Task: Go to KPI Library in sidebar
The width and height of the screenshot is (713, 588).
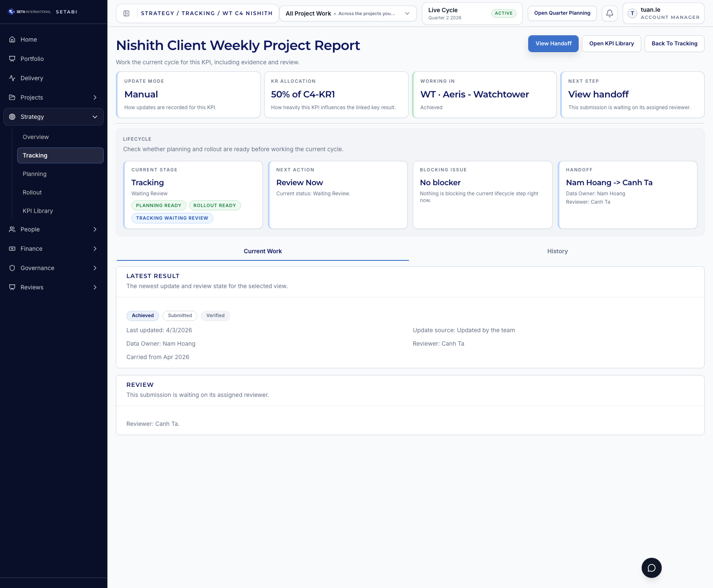Action: (38, 211)
